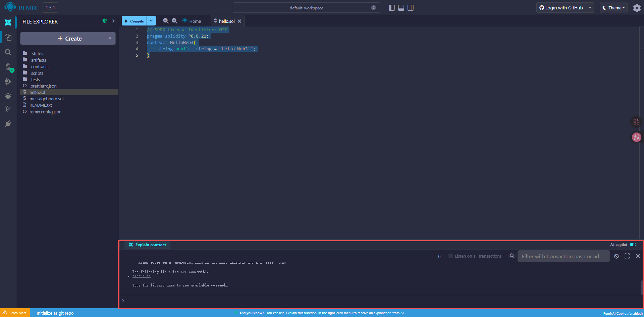
Task: Open the Login with GitHub dropdown arrow
Action: [x=590, y=8]
